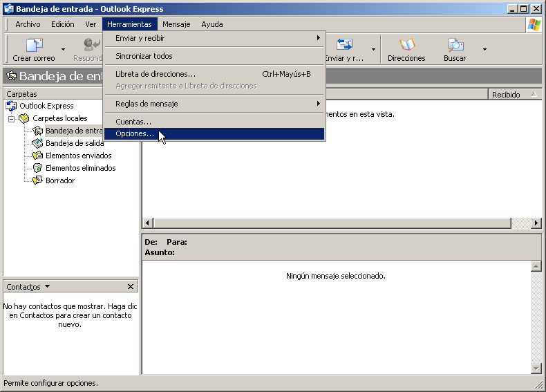Select the Bandeja de salida folder icon

[x=37, y=143]
